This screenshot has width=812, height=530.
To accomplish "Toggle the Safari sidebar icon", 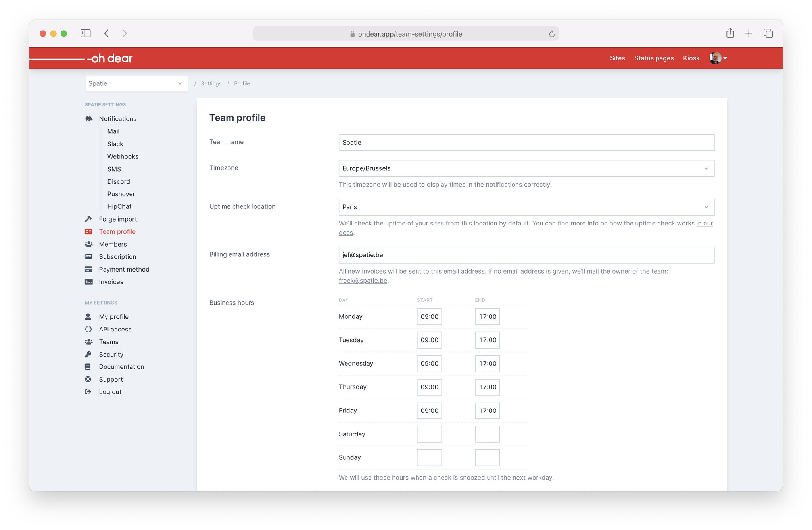I will click(85, 33).
